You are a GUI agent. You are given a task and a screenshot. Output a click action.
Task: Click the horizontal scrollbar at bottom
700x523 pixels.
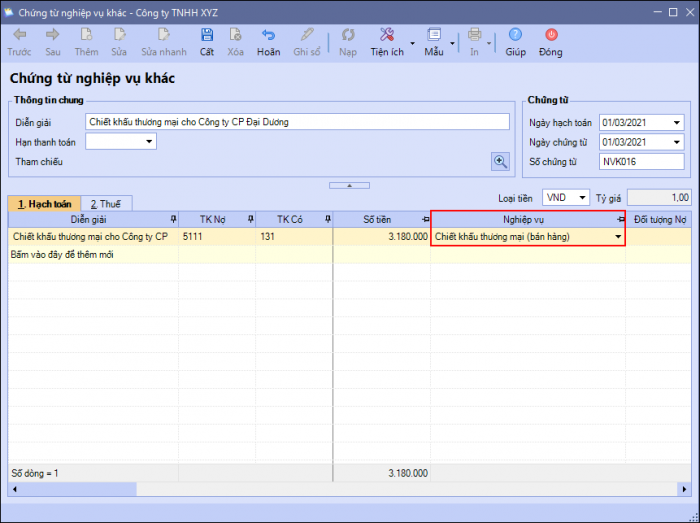pos(340,490)
